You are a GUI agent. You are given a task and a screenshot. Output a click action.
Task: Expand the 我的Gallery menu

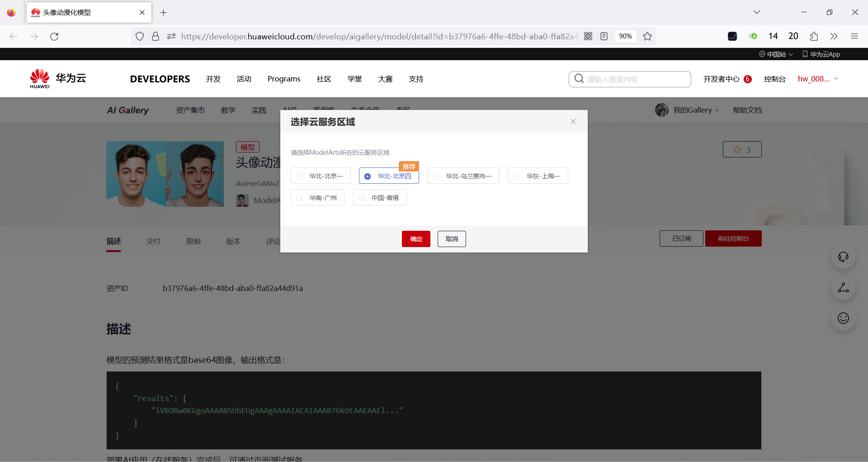[x=691, y=110]
